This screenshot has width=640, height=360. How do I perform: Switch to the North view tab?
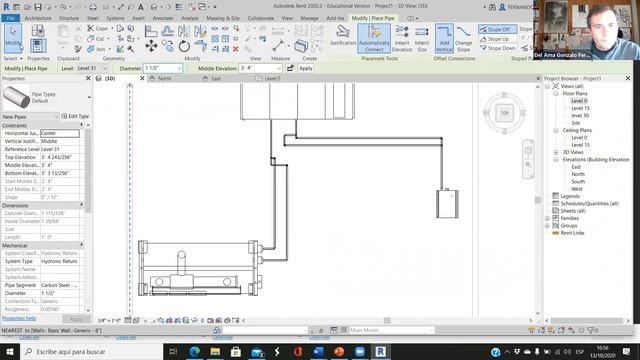tap(164, 78)
